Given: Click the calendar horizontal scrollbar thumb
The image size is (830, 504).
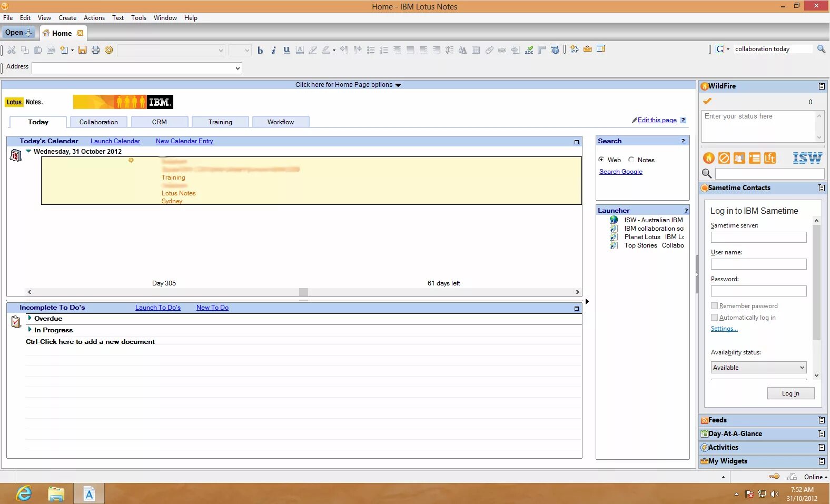Looking at the screenshot, I should coord(303,292).
